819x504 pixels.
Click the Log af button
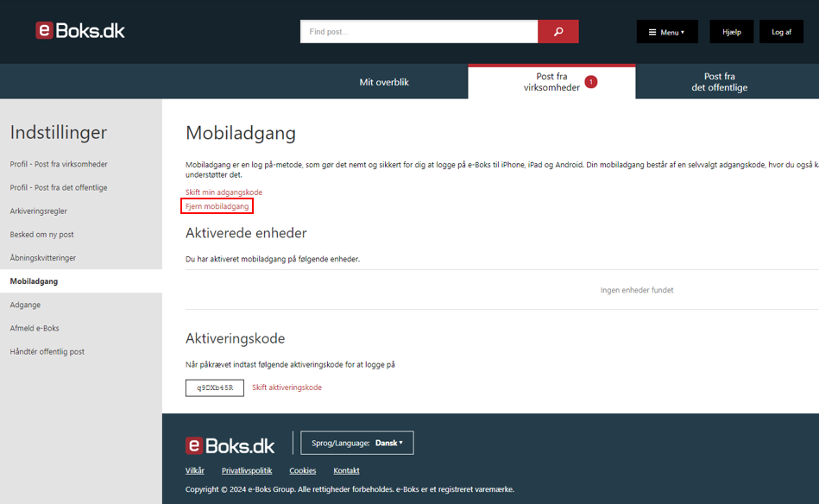pos(781,32)
